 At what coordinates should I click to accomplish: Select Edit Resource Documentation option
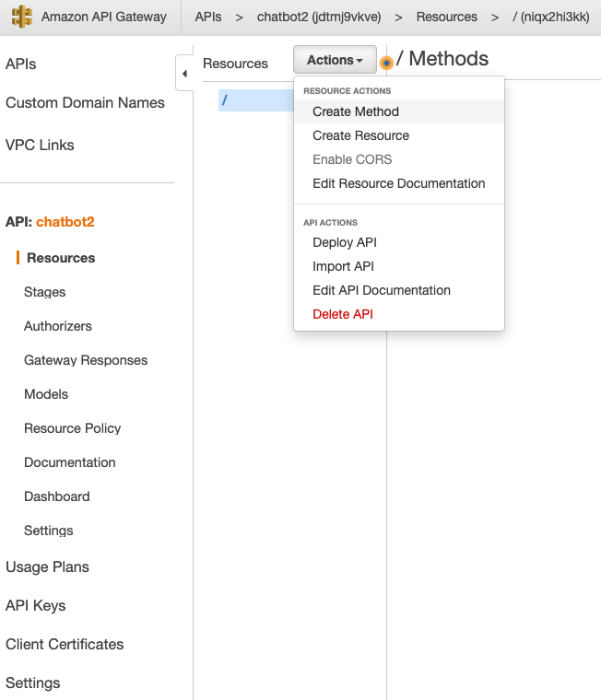click(x=398, y=183)
